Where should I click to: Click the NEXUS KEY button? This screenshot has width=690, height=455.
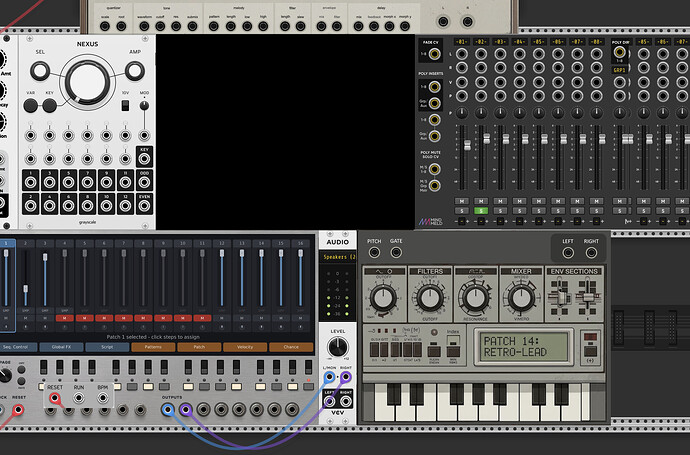coord(49,106)
